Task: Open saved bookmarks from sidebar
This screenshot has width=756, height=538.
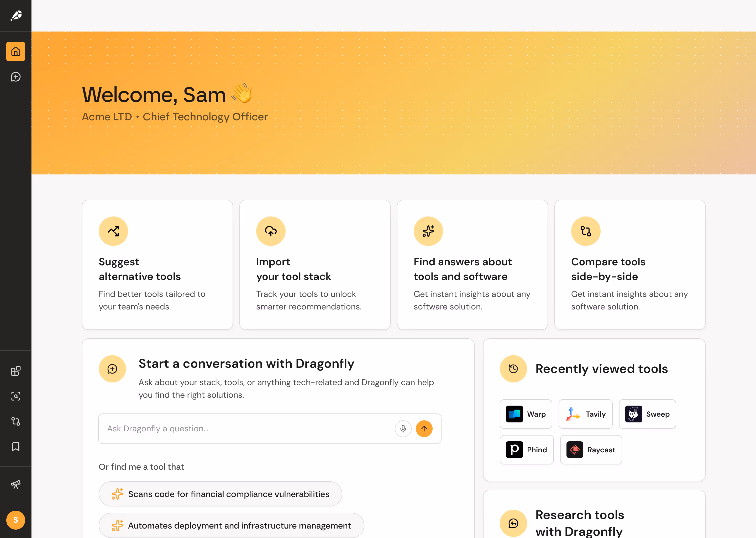Action: click(15, 446)
